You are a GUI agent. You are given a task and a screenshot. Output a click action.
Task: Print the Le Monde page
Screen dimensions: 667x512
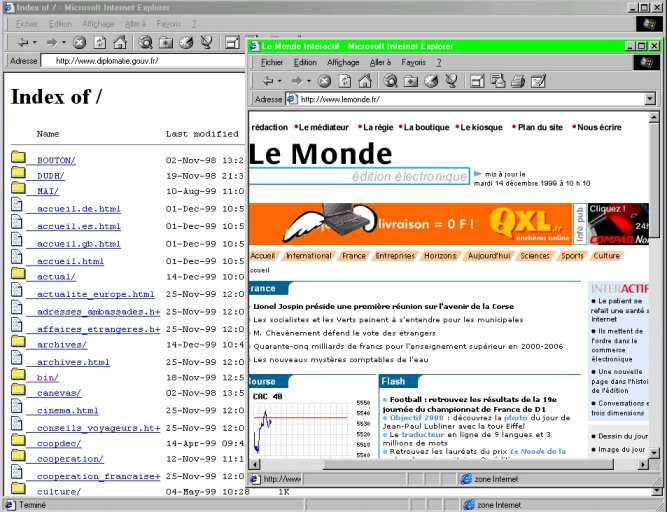pyautogui.click(x=518, y=81)
